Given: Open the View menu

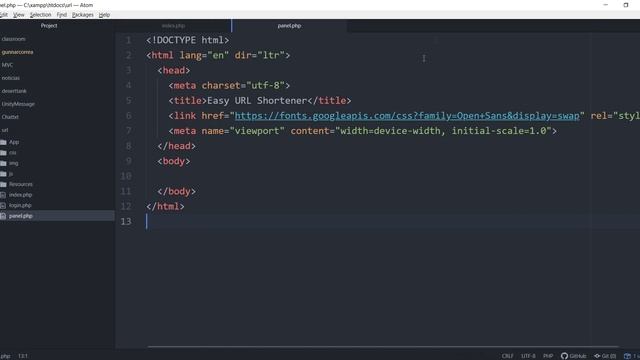Looking at the screenshot, I should (x=18, y=15).
